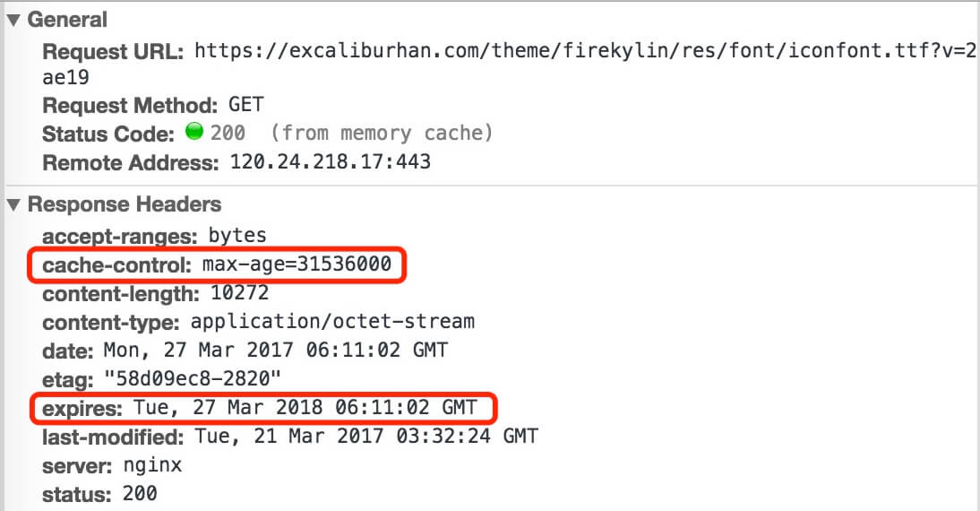Click the last-modified header value
Viewport: 980px width, 511px height.
tap(366, 436)
